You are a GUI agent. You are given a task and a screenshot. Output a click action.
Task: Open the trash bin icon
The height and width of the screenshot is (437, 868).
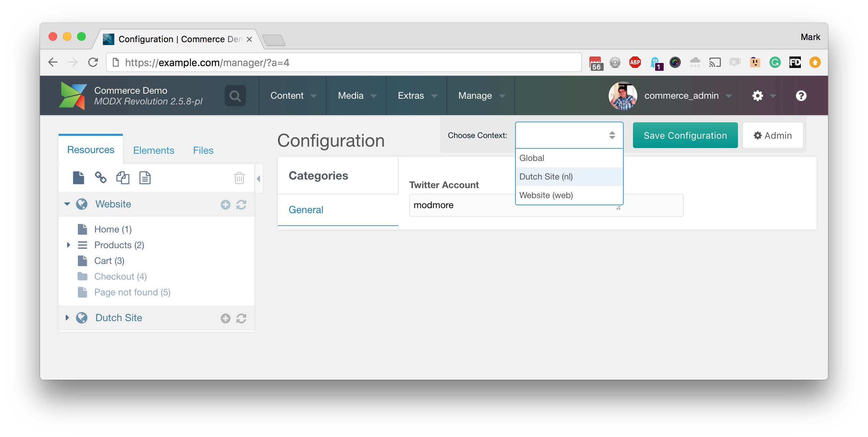pyautogui.click(x=239, y=178)
